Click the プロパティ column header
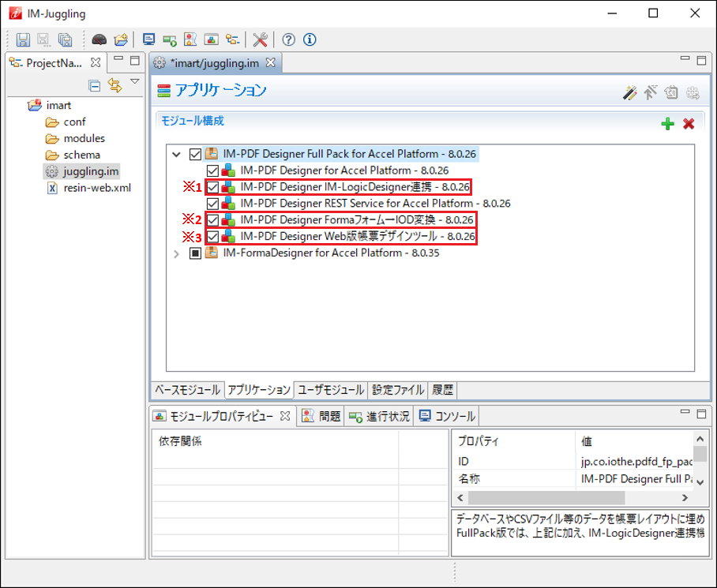This screenshot has width=717, height=588. tap(514, 441)
